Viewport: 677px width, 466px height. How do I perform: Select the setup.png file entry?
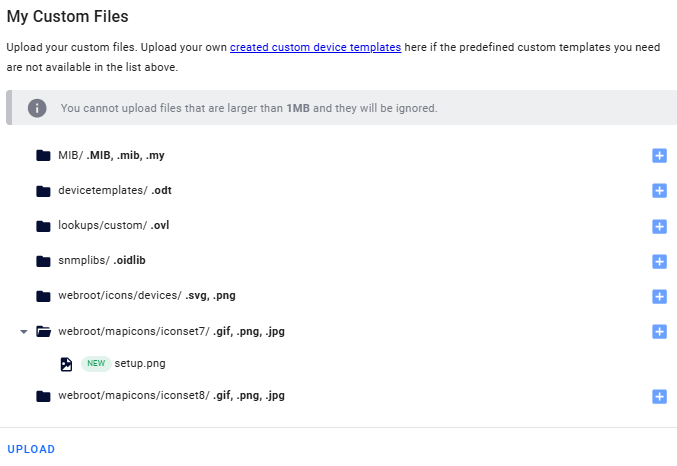[139, 364]
